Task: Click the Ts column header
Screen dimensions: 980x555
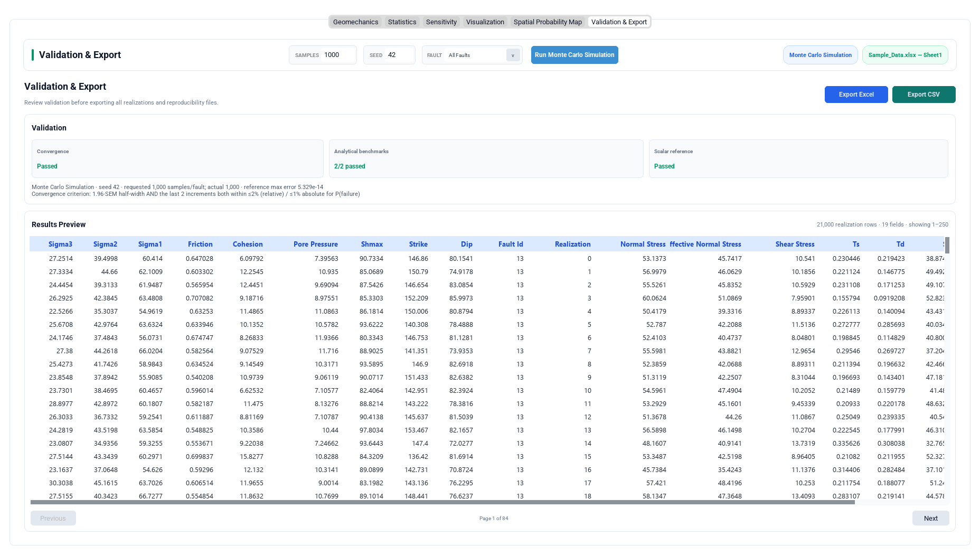Action: (x=856, y=244)
